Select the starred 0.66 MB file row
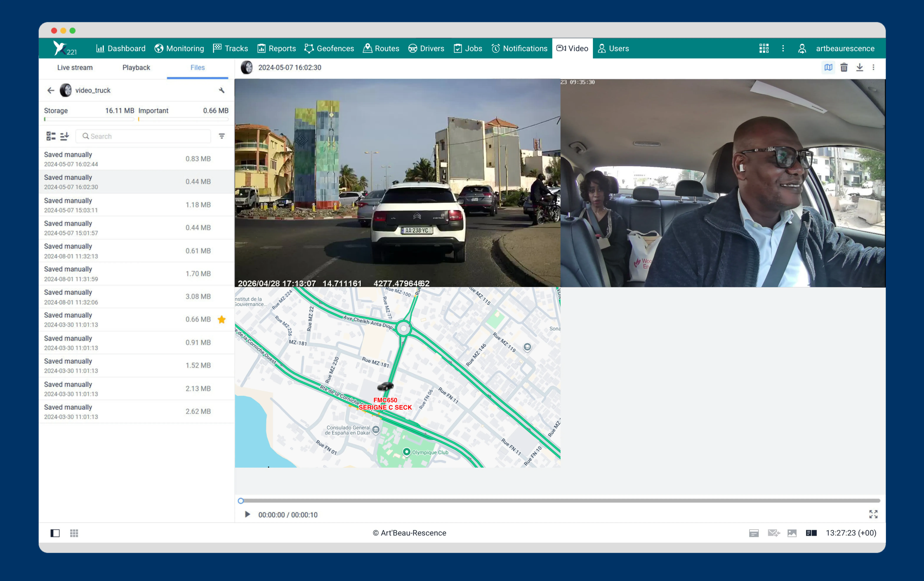 coord(137,319)
